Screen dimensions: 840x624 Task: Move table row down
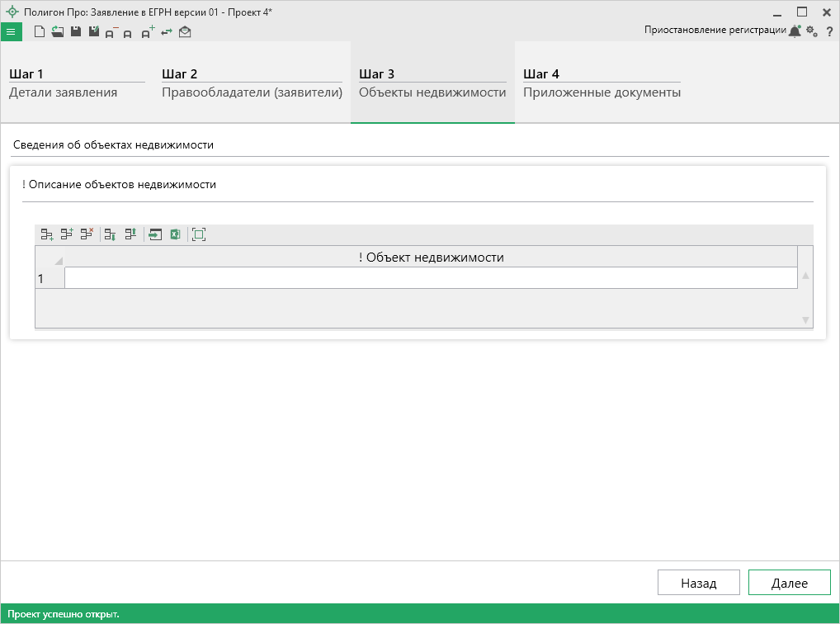click(x=110, y=234)
